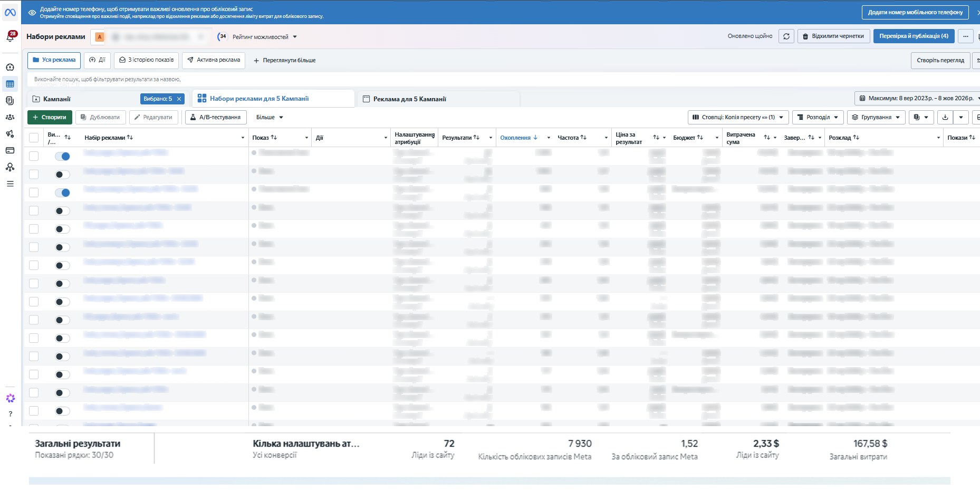
Task: Open the Meta logo home icon
Action: [x=10, y=12]
